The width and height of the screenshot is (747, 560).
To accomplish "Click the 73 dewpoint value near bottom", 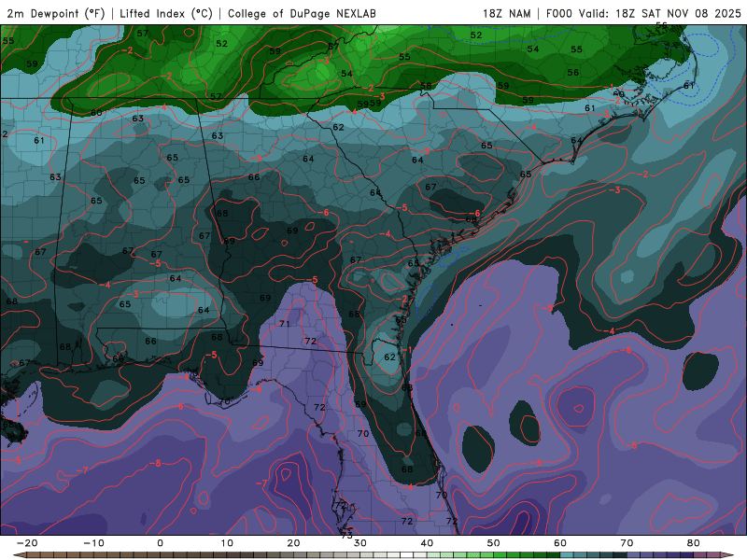I will click(x=346, y=535).
